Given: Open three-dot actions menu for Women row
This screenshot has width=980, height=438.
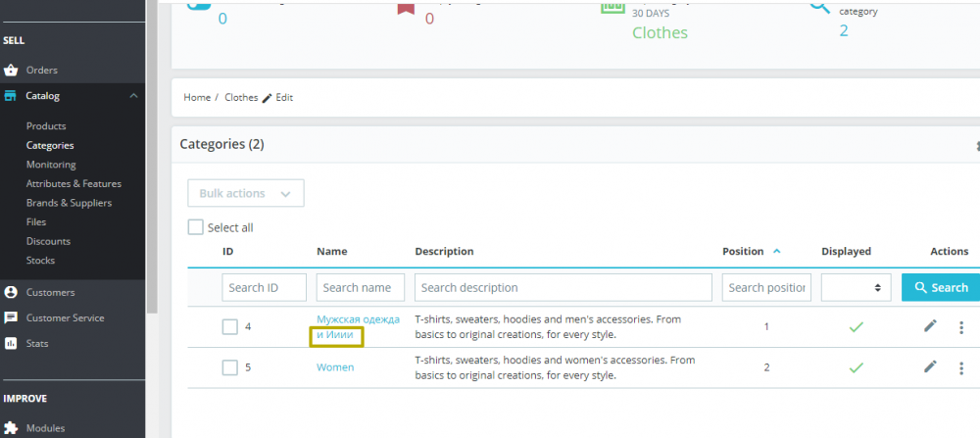Looking at the screenshot, I should click(961, 367).
